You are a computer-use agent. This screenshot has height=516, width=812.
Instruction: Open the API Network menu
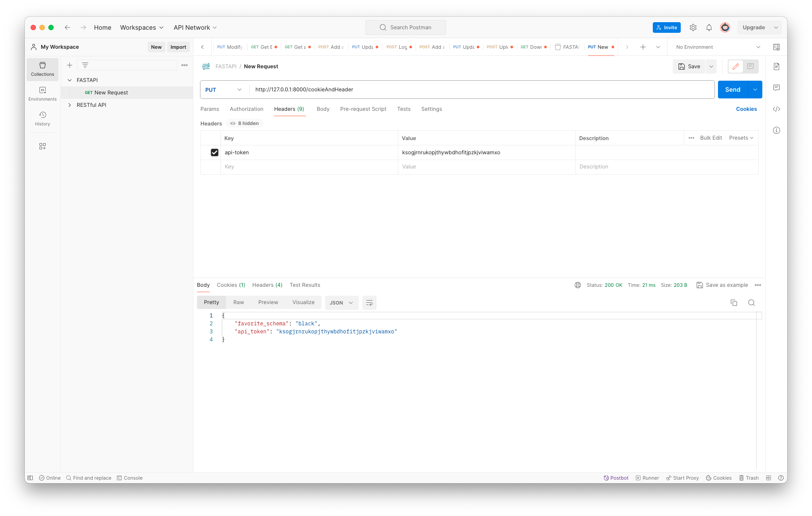[x=195, y=27]
